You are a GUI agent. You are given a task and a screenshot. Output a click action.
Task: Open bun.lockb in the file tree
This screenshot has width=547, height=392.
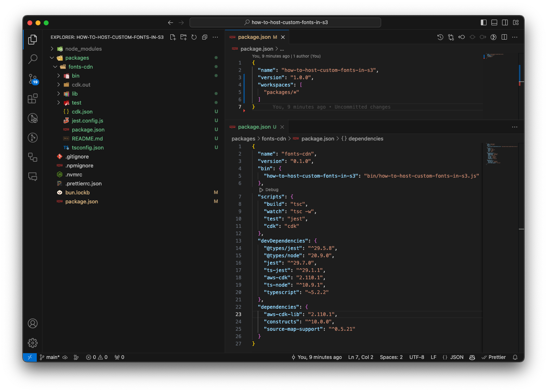(77, 192)
